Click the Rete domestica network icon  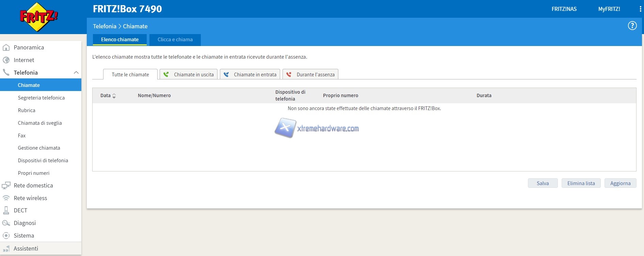tap(6, 185)
